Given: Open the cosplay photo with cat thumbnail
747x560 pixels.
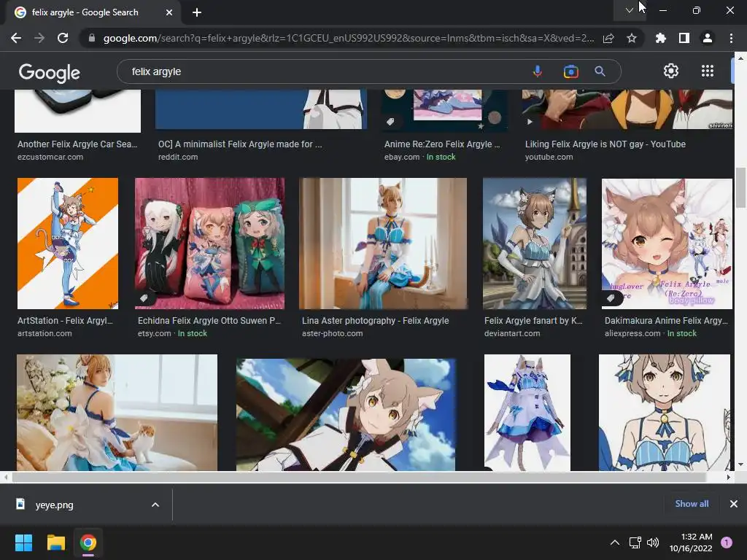Looking at the screenshot, I should click(x=117, y=413).
